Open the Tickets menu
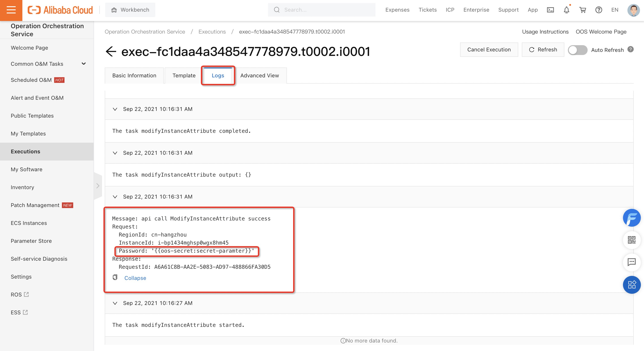The width and height of the screenshot is (644, 351). tap(427, 10)
